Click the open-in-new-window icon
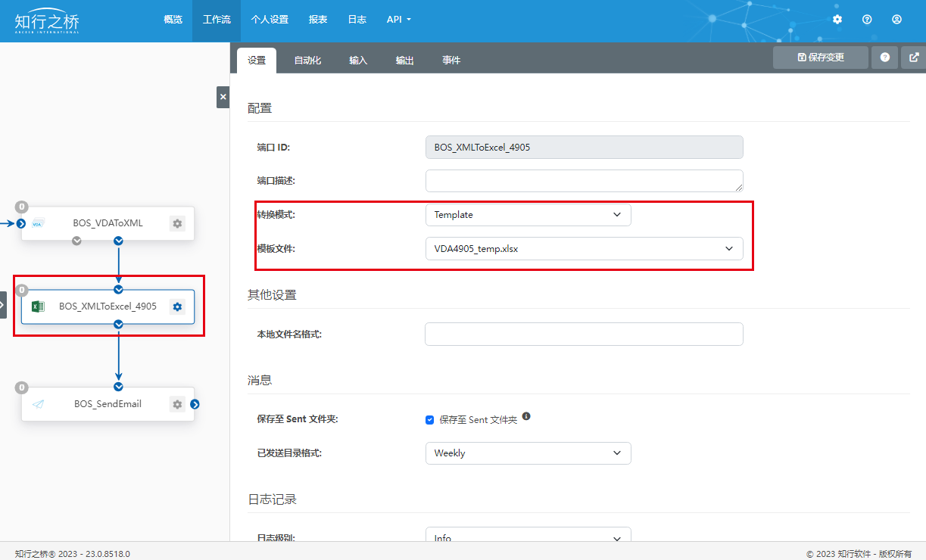Viewport: 926px width, 560px height. (914, 57)
